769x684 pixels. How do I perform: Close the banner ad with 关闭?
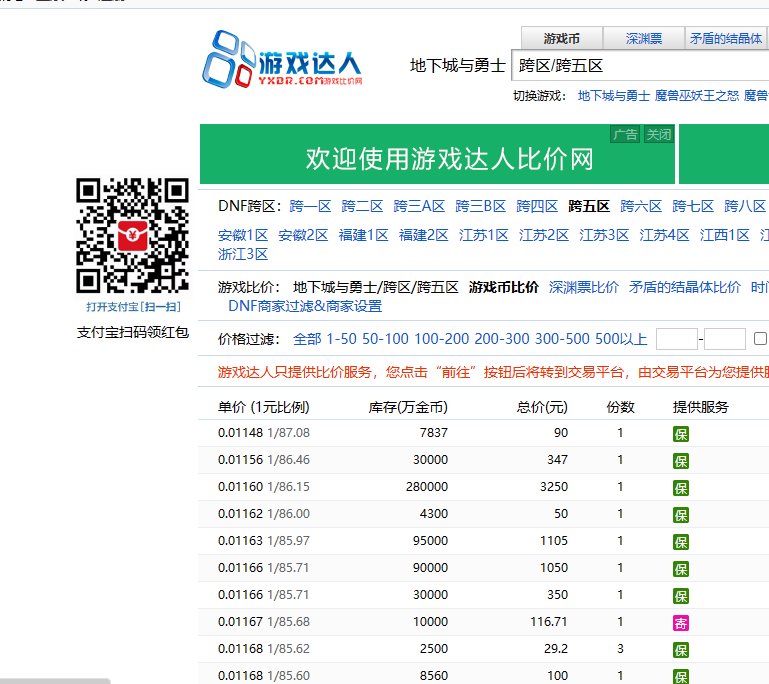point(658,134)
